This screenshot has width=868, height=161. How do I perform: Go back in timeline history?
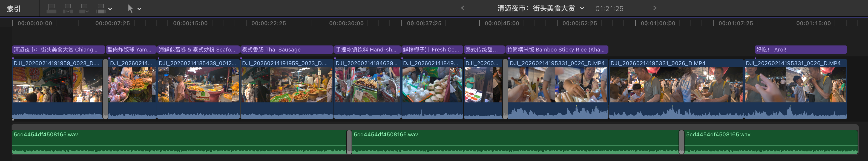pyautogui.click(x=463, y=8)
